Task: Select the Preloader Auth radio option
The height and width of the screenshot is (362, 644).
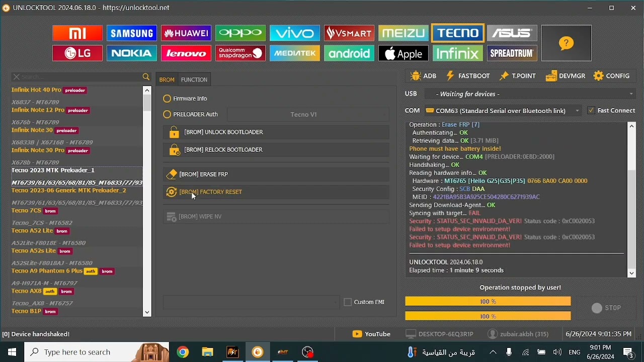Action: tap(191, 115)
